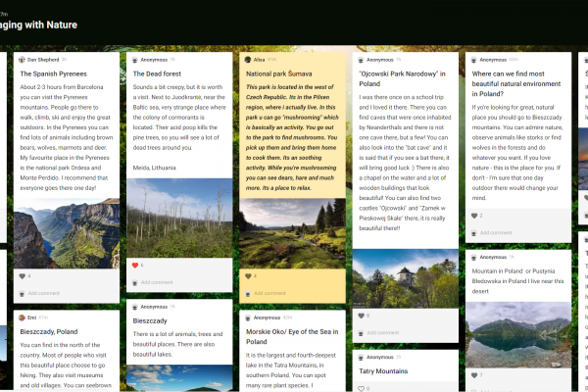
Task: Add comment on The Dead forest post
Action: click(157, 282)
